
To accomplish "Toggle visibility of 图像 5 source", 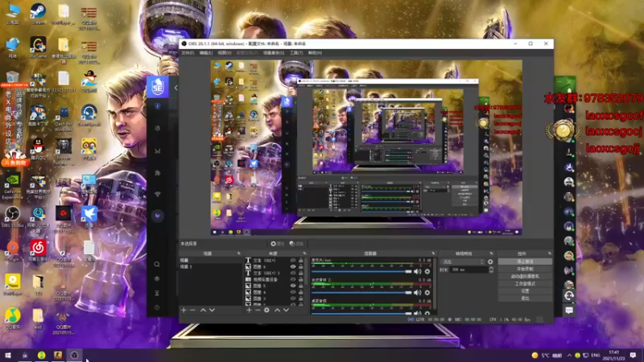I will 293,286.
